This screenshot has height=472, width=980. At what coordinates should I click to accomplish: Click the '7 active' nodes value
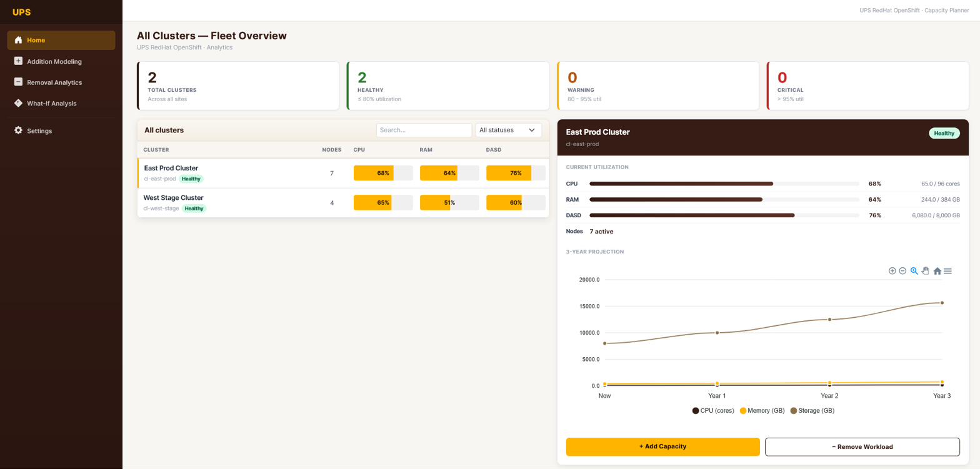point(601,232)
